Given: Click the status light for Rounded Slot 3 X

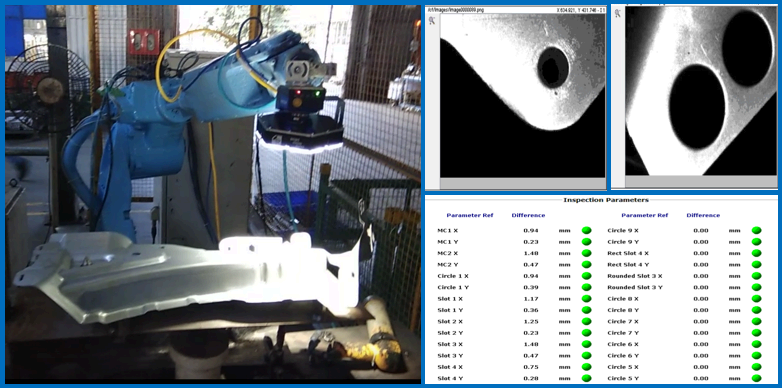Looking at the screenshot, I should click(757, 276).
